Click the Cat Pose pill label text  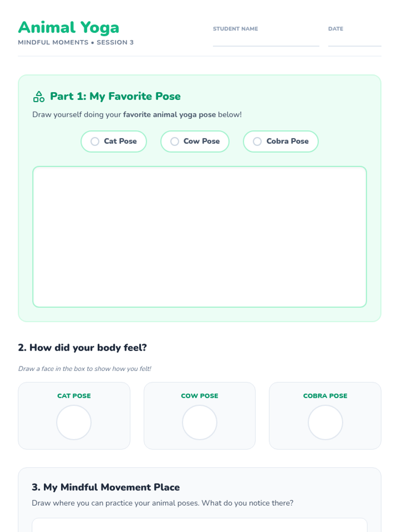120,141
